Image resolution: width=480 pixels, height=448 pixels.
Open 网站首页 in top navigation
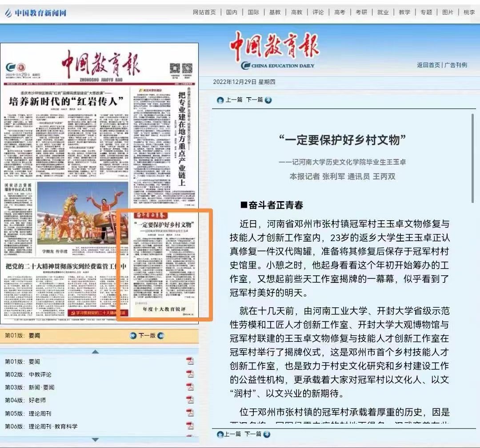click(x=204, y=12)
